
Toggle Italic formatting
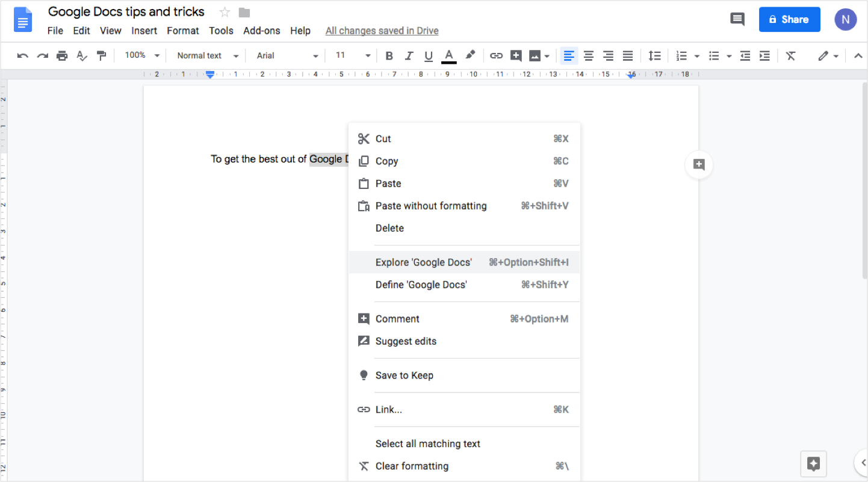click(409, 56)
